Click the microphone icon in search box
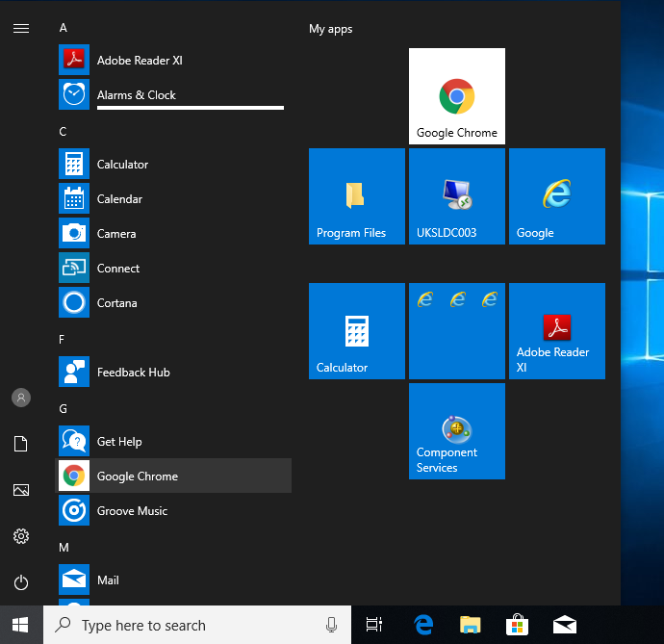The image size is (664, 644). click(332, 625)
